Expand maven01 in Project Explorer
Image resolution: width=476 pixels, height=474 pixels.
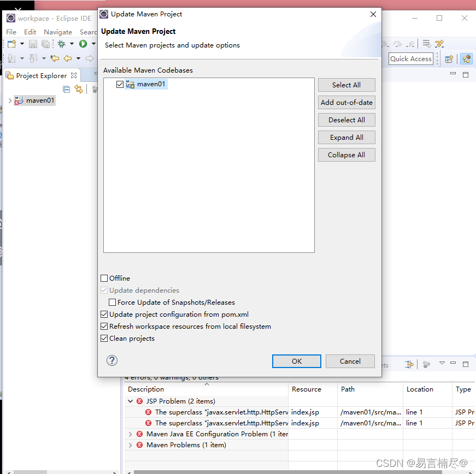coord(10,100)
